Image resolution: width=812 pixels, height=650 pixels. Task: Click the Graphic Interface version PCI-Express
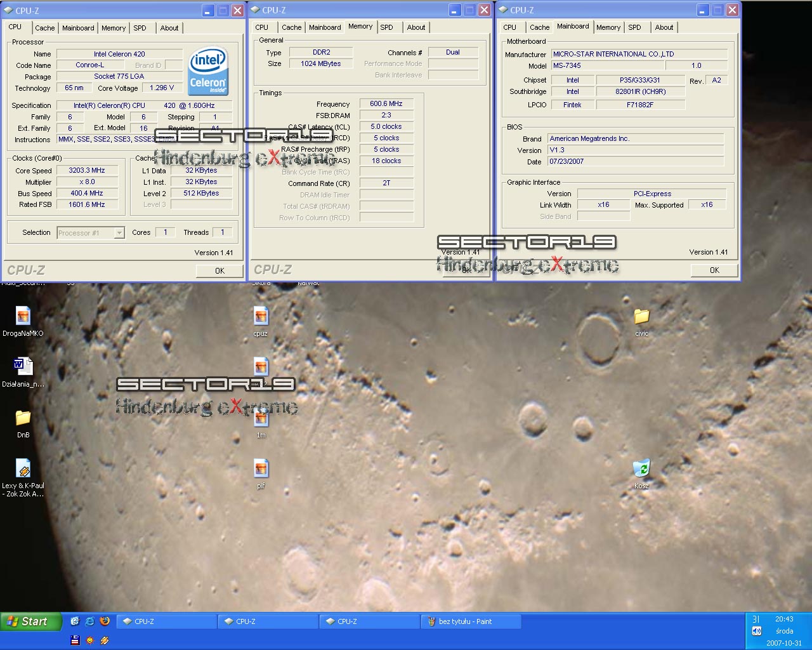(652, 194)
